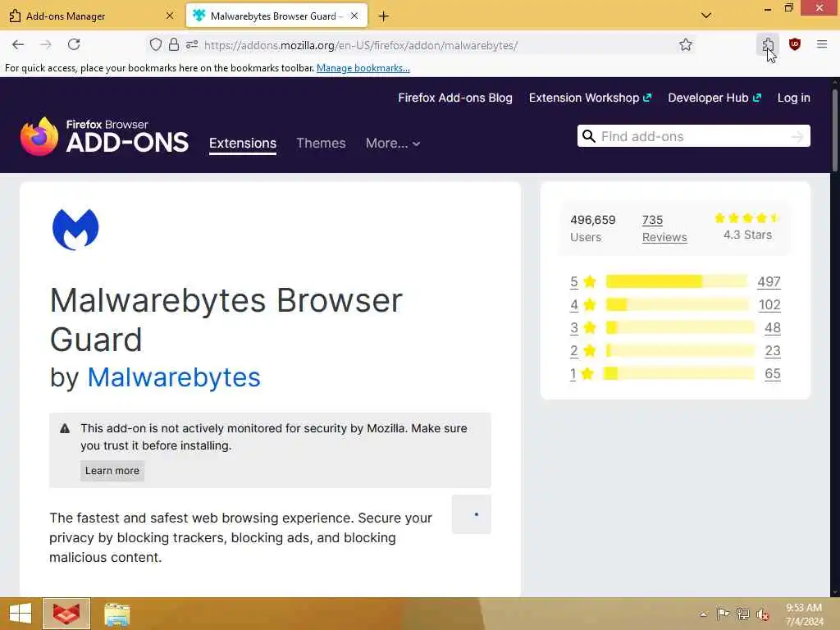This screenshot has width=840, height=630.
Task: Open the Malwarebytes author link
Action: (174, 377)
